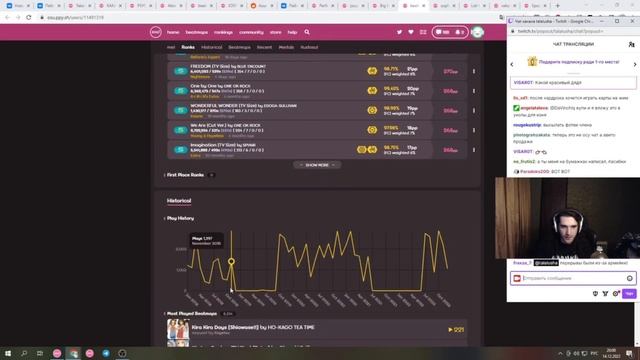Open the kebab menu on Imagination row
This screenshot has height=360, width=640.
(x=474, y=150)
